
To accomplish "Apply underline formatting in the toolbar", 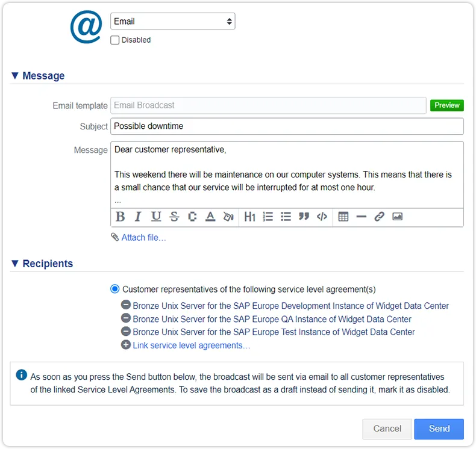I will point(156,217).
